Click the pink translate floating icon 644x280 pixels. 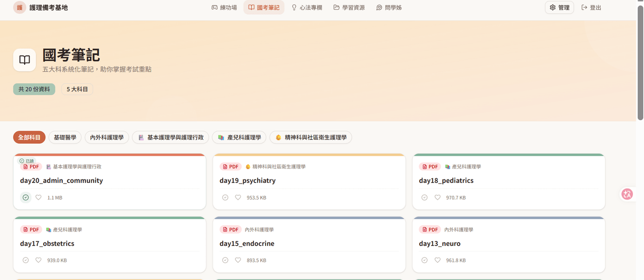tap(627, 194)
